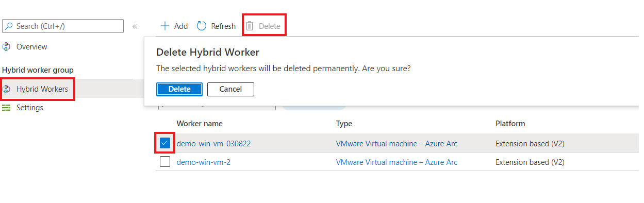Open the demo-win-vm-030822 worker link
Screen dimensions: 644x203
click(x=213, y=144)
